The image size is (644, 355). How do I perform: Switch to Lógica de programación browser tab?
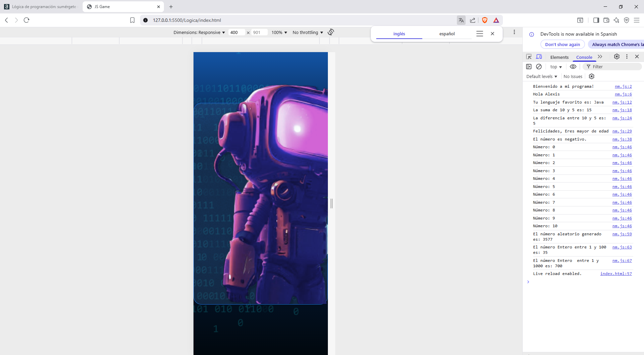[x=41, y=7]
